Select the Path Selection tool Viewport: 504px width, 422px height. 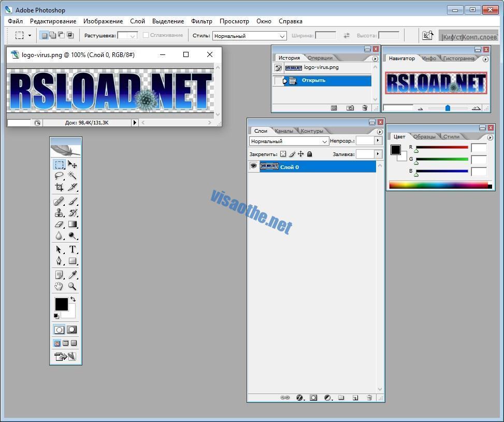point(59,249)
